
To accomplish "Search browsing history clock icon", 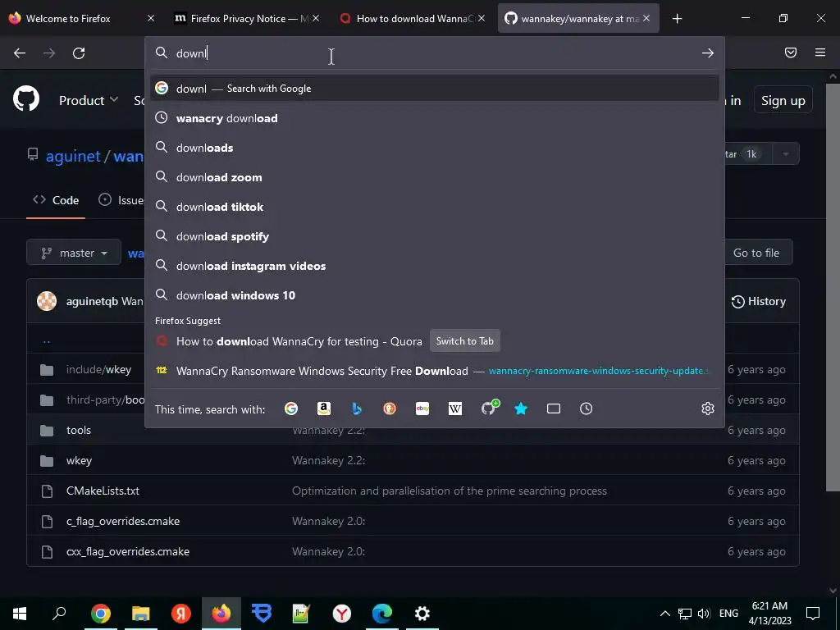I will click(586, 409).
